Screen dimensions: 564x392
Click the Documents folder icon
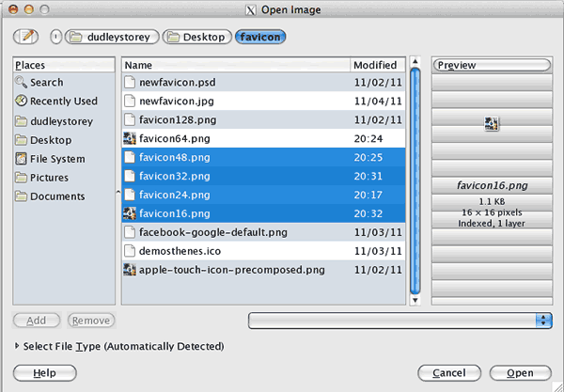[21, 196]
